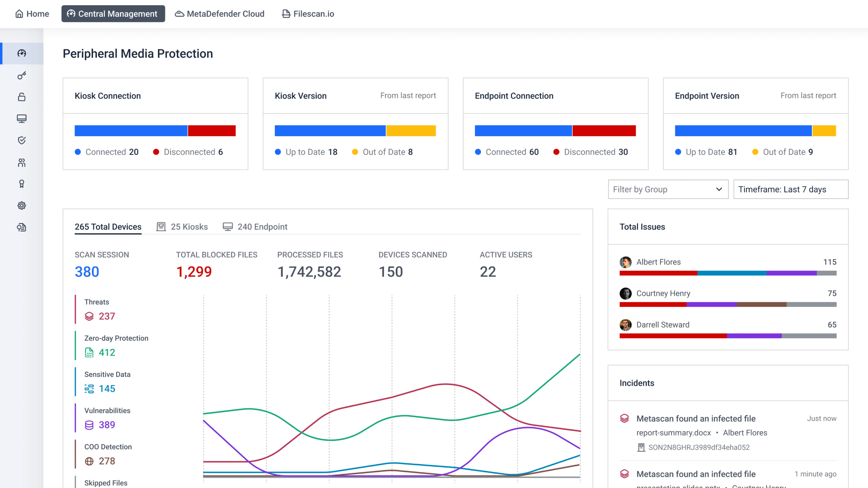Click the padlock sidebar icon
The height and width of the screenshot is (488, 868).
pos(22,97)
